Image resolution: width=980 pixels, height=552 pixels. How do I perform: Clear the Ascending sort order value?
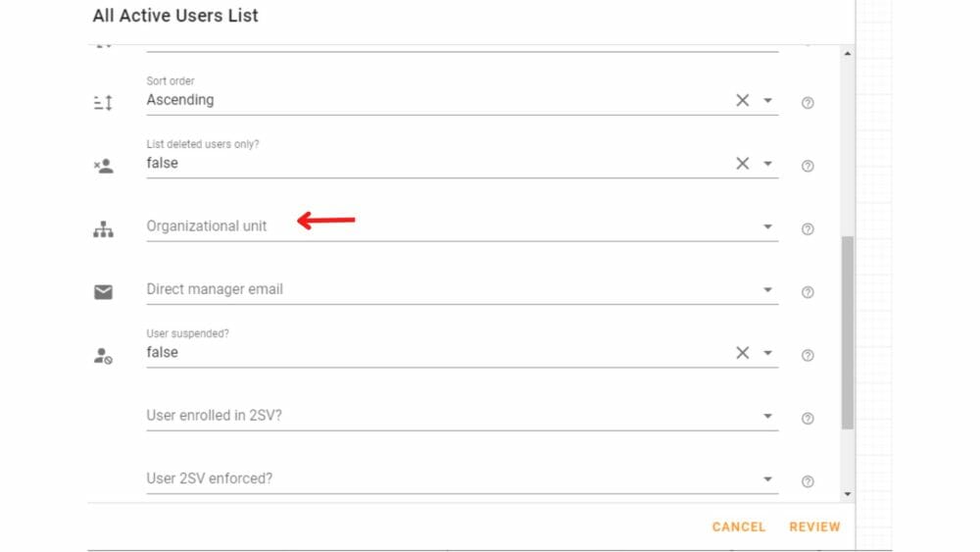(742, 100)
